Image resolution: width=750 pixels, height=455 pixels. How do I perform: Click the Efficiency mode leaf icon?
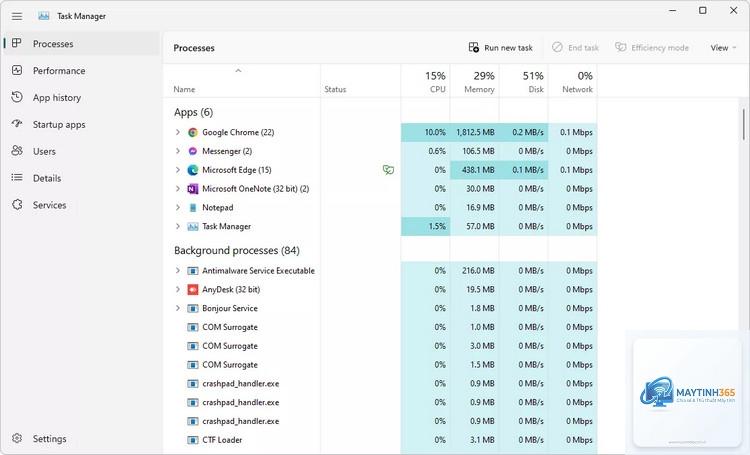tap(620, 47)
